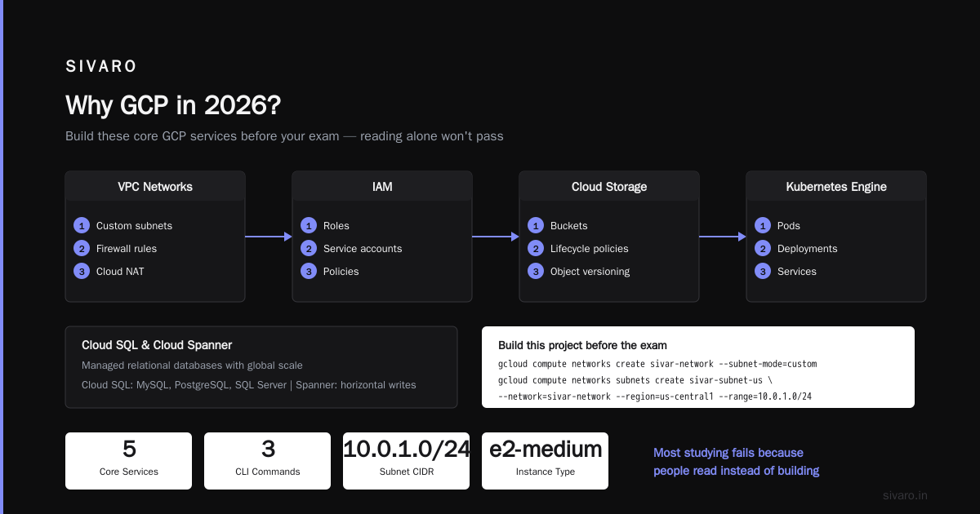Click the Kubernetes Engine card header
This screenshot has width=980, height=514.
tap(836, 187)
